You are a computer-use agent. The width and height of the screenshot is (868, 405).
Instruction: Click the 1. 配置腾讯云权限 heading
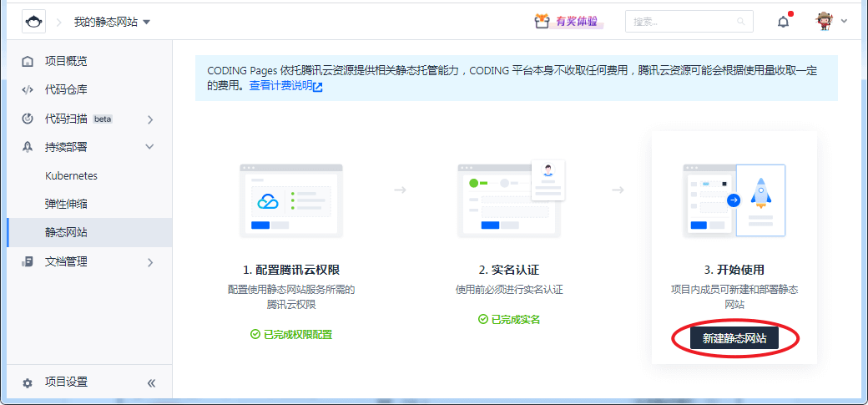tap(291, 271)
